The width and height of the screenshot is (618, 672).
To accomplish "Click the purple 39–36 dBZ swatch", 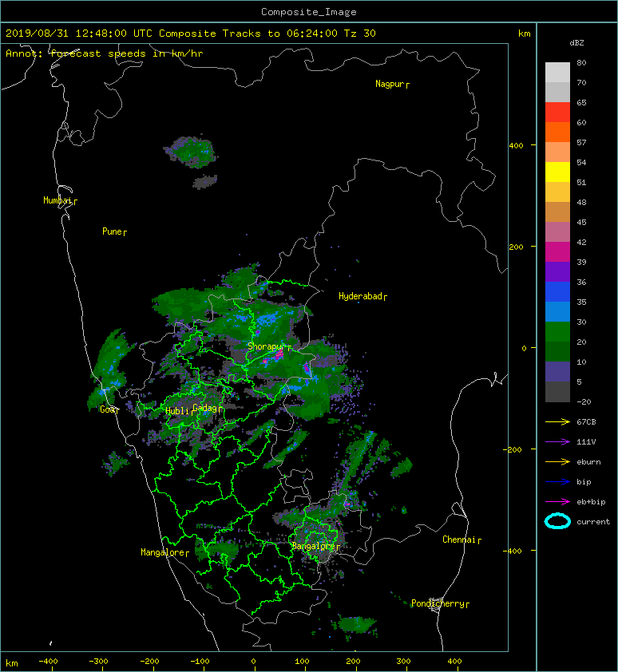I will coord(557,271).
